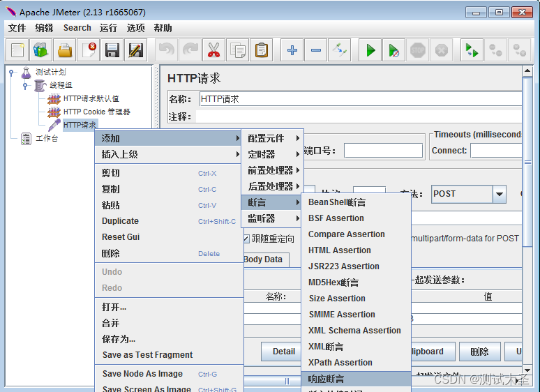The height and width of the screenshot is (392, 540).
Task: Start the test with green play icon
Action: pyautogui.click(x=370, y=50)
